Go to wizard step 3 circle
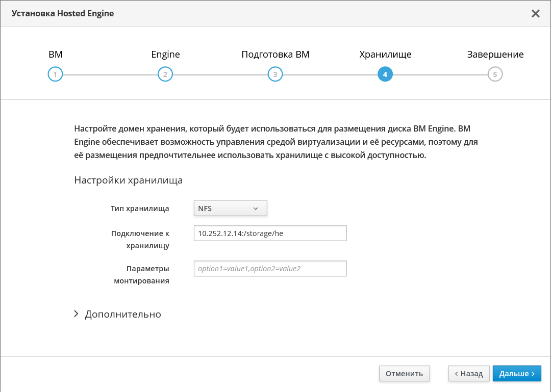The height and width of the screenshot is (392, 551). (275, 74)
